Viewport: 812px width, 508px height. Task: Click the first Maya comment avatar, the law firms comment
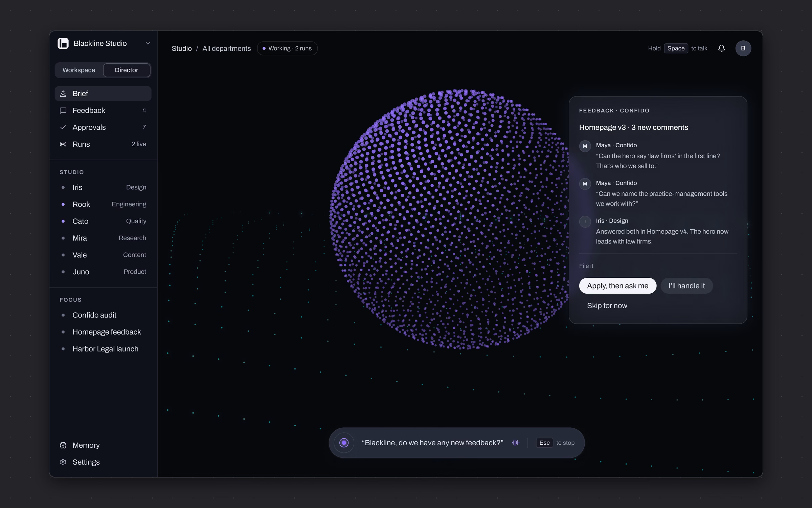[585, 146]
